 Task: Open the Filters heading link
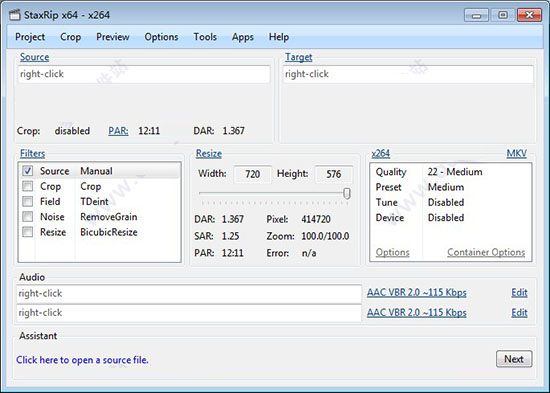pyautogui.click(x=32, y=154)
